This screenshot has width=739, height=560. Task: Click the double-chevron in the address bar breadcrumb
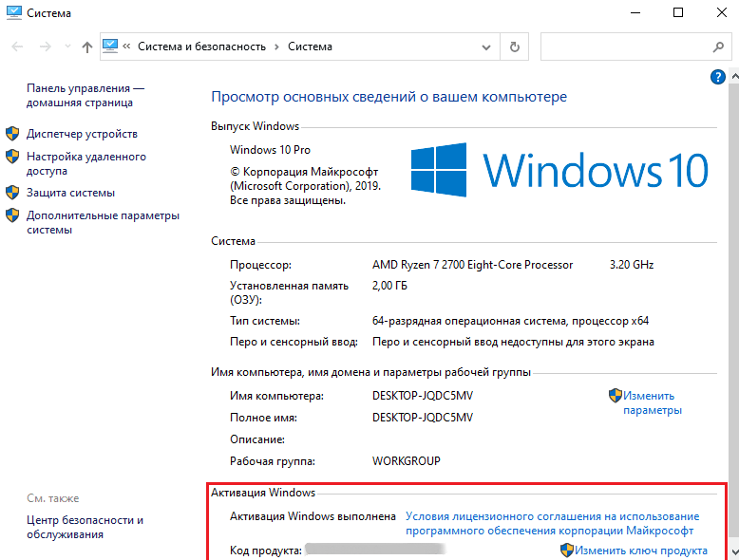coord(126,47)
